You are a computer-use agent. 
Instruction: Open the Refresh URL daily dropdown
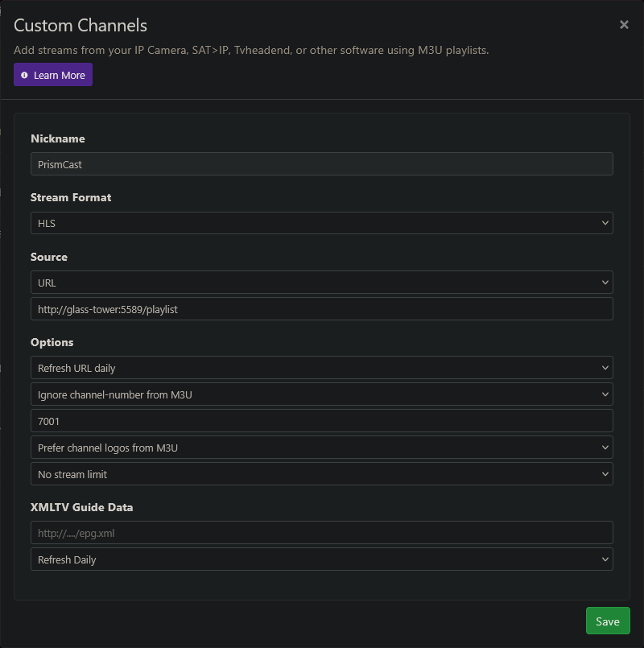click(x=321, y=368)
